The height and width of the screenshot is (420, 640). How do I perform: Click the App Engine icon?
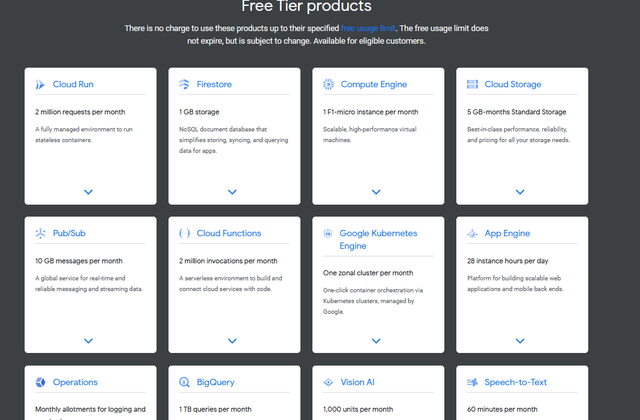click(x=472, y=233)
